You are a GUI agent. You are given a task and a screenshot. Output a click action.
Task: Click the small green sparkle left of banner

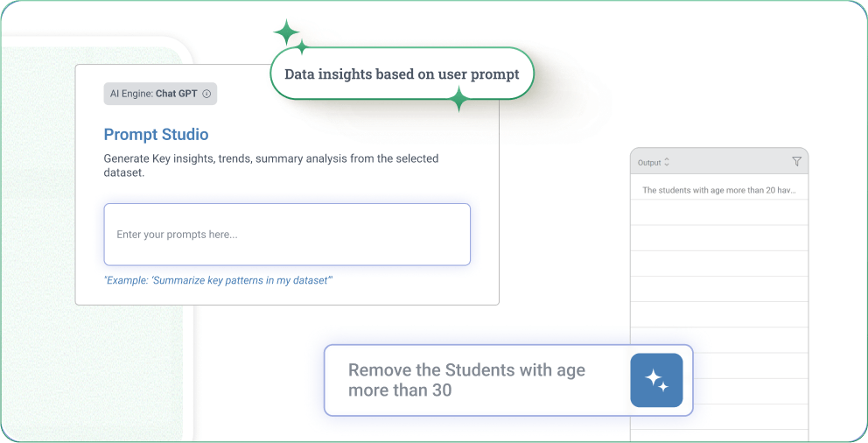[302, 46]
